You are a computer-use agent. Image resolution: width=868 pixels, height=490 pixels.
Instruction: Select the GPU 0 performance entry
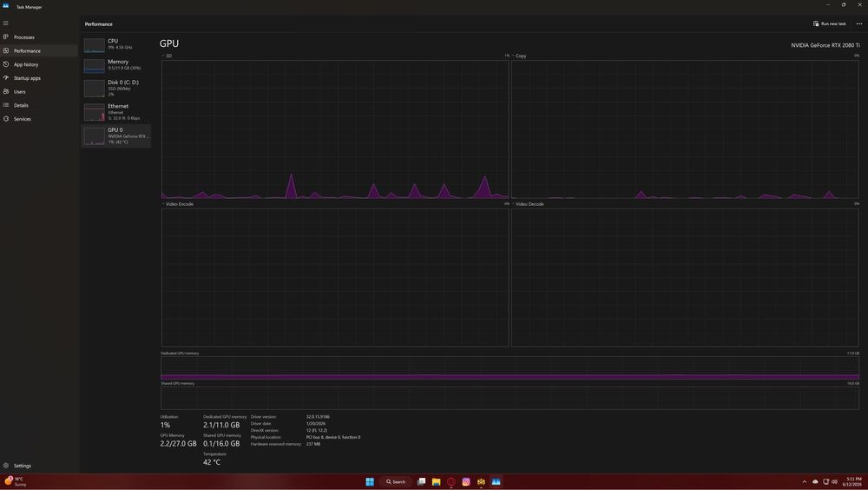[116, 136]
